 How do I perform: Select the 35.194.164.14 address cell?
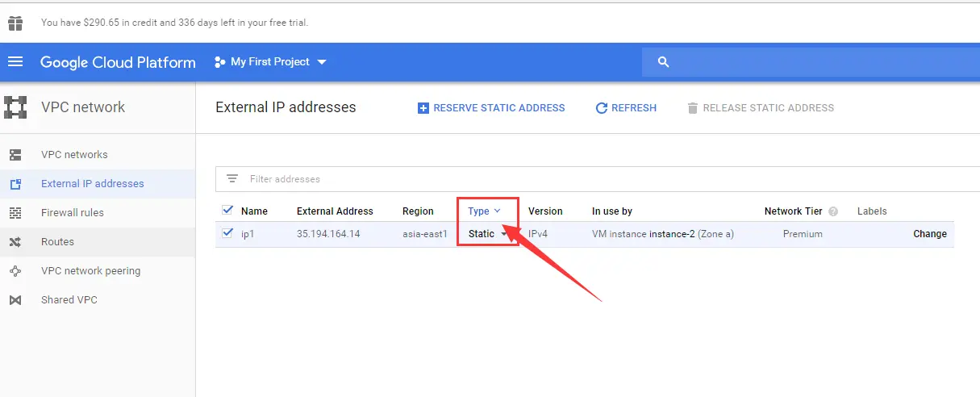coord(328,234)
